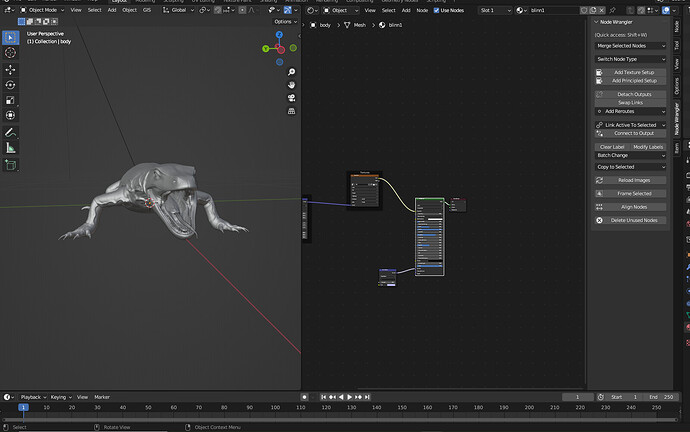Select the Annotate tool
Screen dimensions: 690x432
tap(10, 132)
